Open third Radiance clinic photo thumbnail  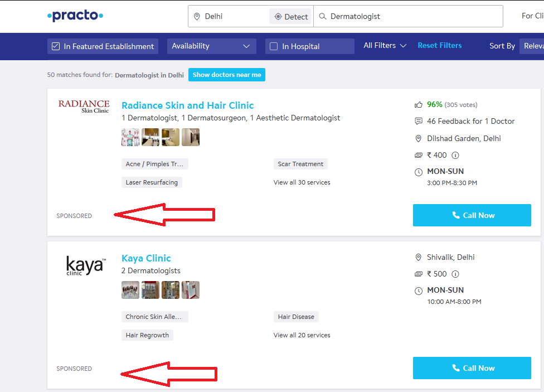pos(171,137)
